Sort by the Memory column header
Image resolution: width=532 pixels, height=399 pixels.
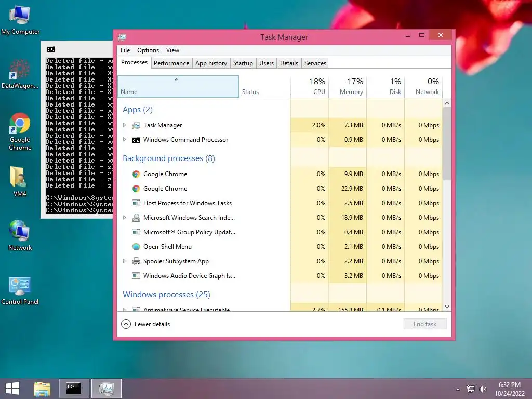(348, 87)
